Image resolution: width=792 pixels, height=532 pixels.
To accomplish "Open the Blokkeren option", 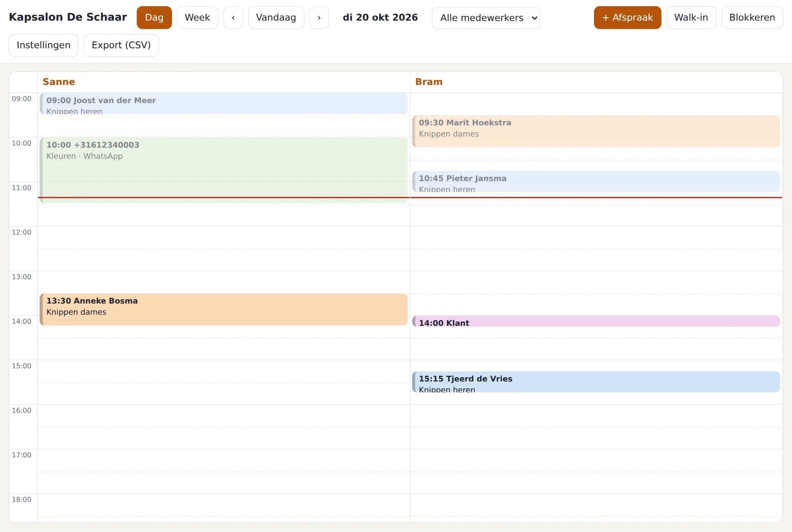I will click(x=752, y=18).
